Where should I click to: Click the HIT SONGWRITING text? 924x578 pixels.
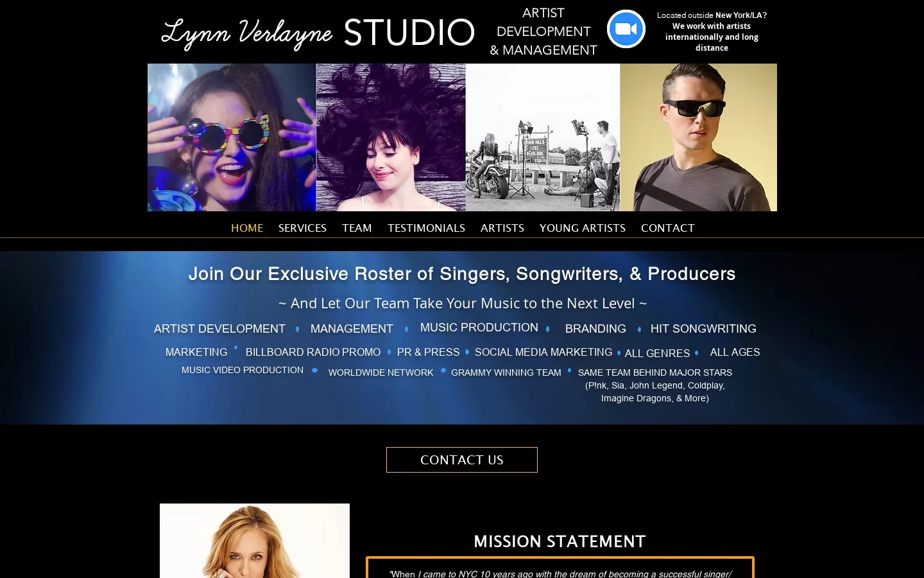tap(703, 329)
